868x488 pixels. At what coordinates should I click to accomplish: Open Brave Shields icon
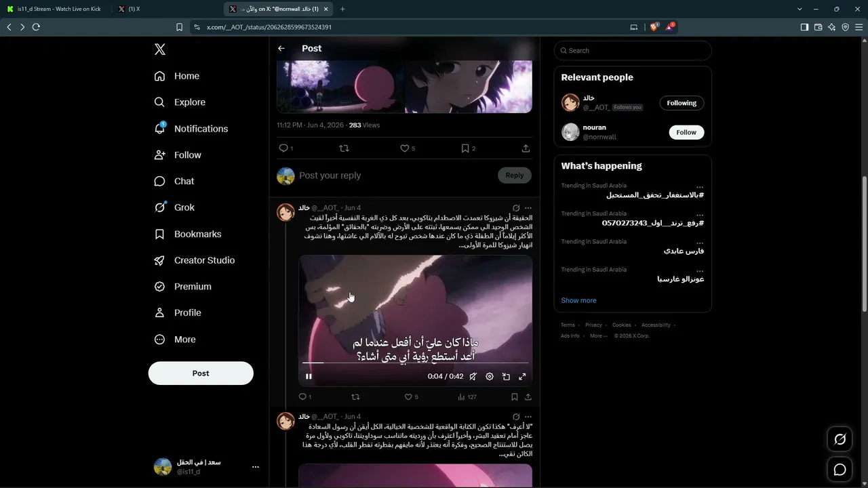tap(654, 27)
